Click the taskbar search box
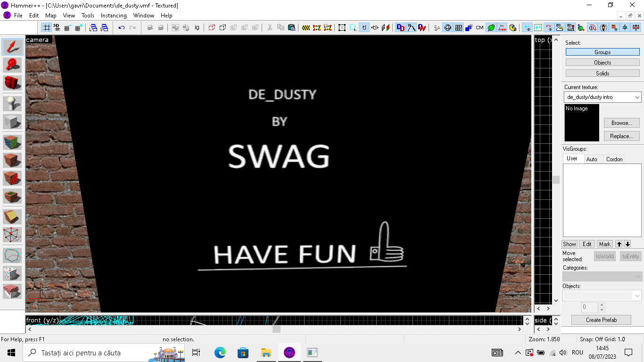The width and height of the screenshot is (644, 362). [105, 353]
